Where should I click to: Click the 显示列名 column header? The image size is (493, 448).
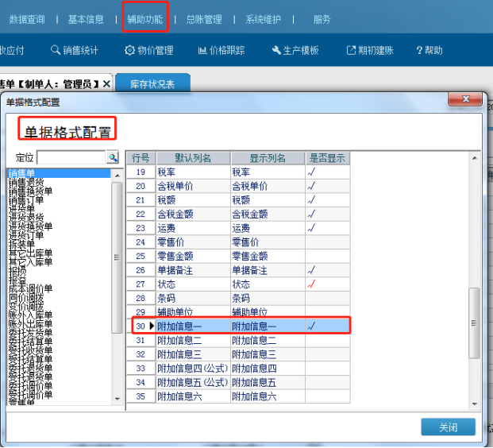[x=268, y=158]
